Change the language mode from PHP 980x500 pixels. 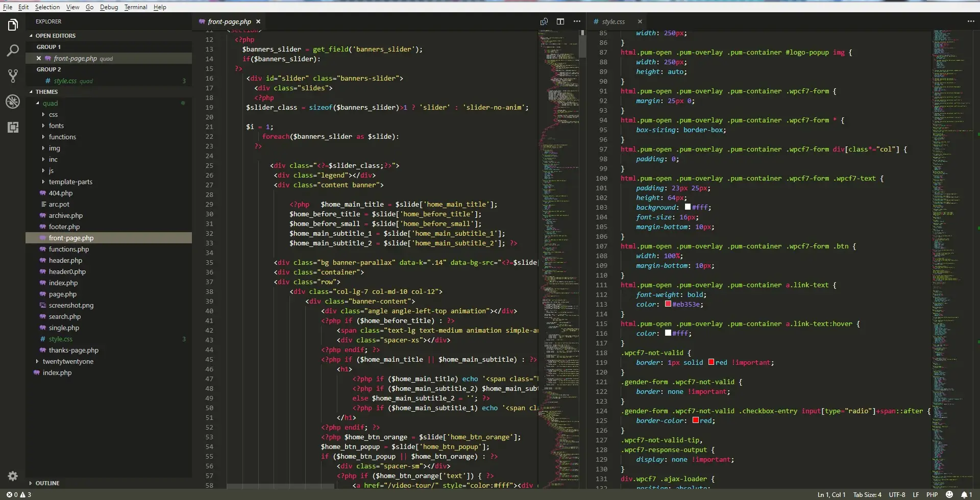tap(932, 494)
